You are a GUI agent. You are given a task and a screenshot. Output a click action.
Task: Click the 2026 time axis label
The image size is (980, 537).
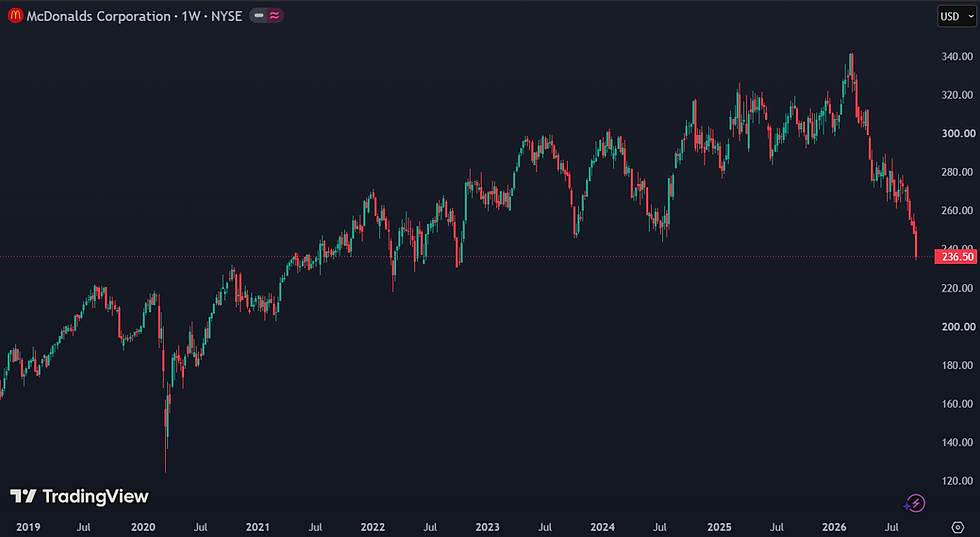coord(834,528)
